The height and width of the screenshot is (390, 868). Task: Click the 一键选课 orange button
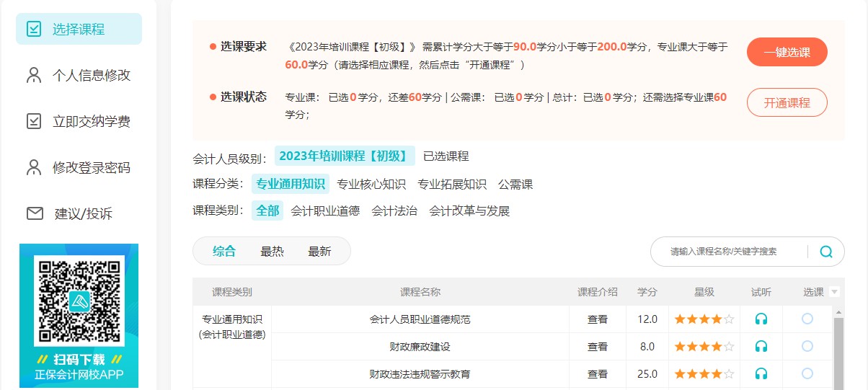787,52
